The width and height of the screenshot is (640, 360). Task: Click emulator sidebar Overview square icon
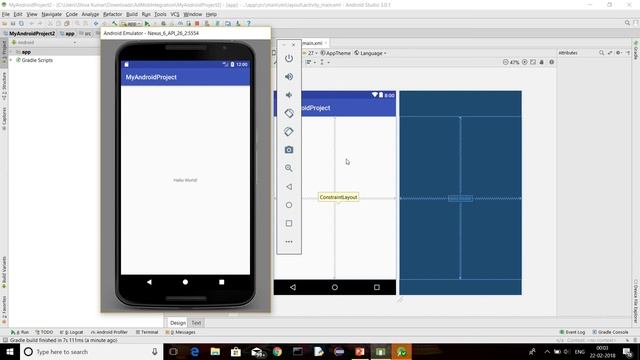[289, 223]
